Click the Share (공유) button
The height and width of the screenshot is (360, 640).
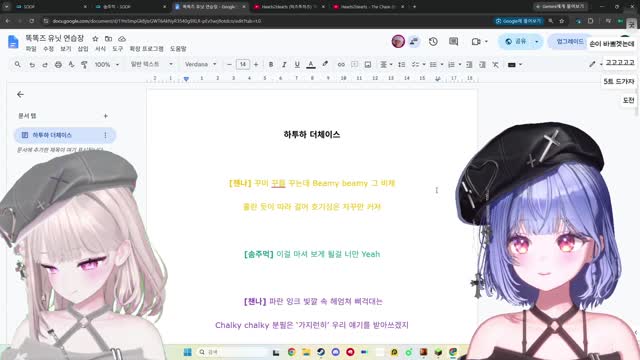(516, 41)
